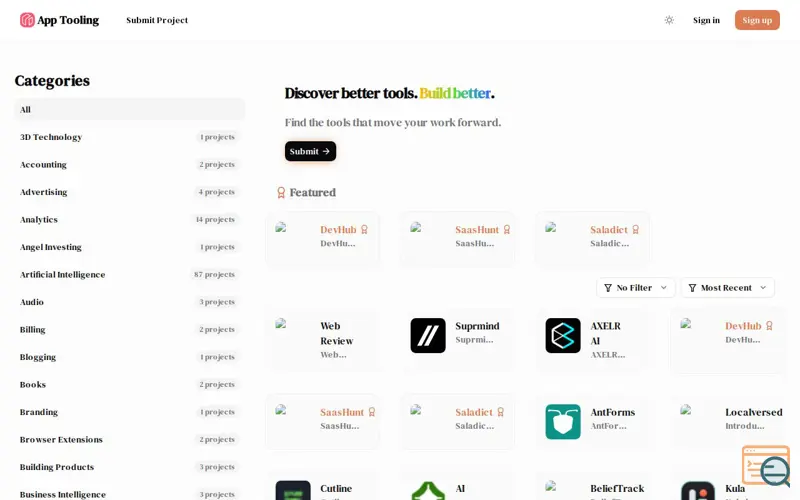The height and width of the screenshot is (500, 800).
Task: Click the '4 projects' count badge
Action: [216, 192]
